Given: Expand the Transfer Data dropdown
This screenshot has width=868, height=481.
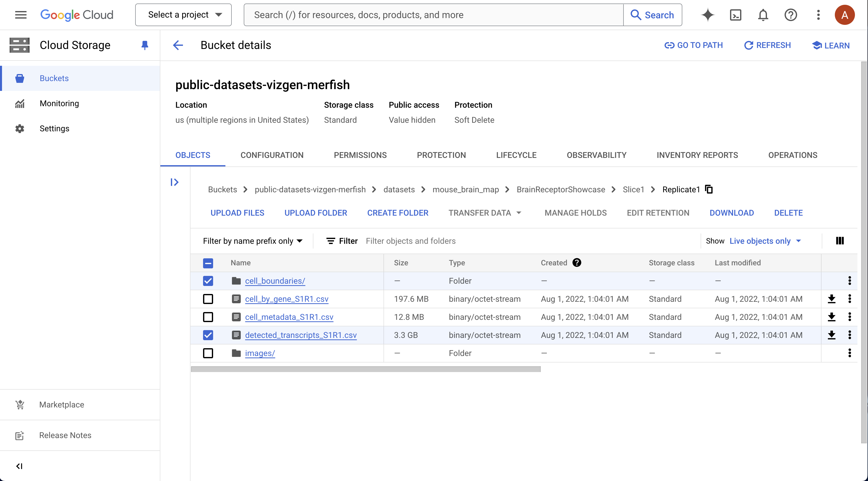Looking at the screenshot, I should (x=485, y=213).
